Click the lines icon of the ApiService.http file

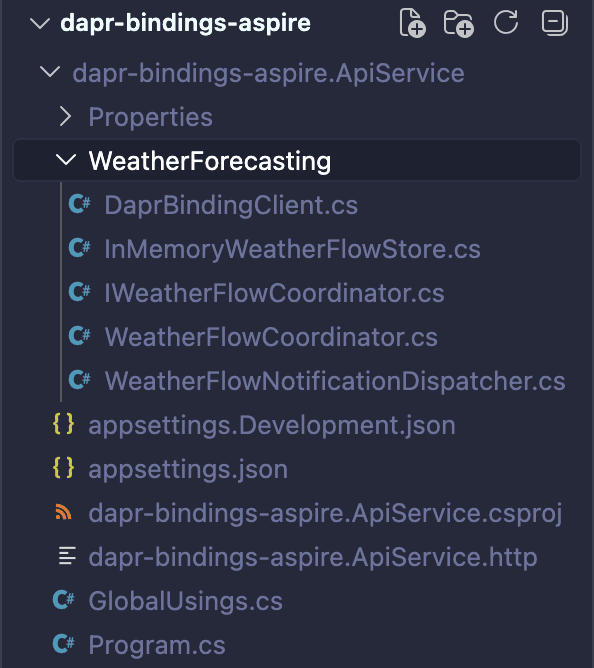67,556
